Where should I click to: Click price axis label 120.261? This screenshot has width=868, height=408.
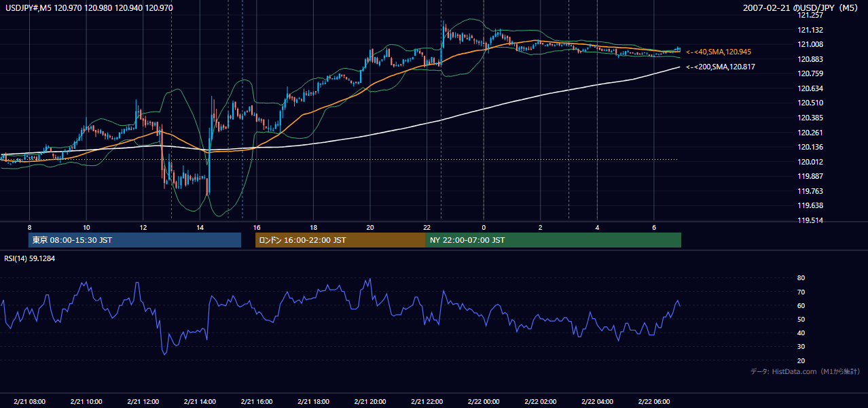tap(810, 133)
